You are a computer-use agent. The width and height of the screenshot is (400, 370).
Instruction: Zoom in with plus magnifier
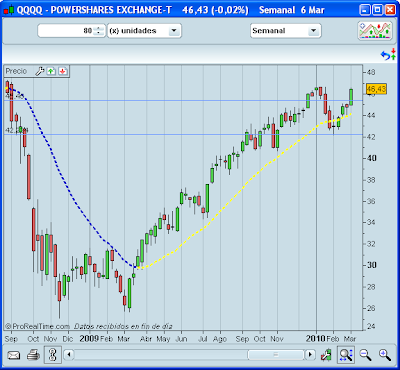(385, 355)
